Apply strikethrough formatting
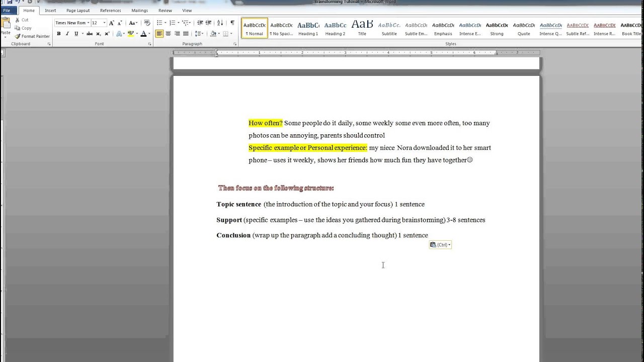Viewport: 644px width, 362px height. (x=89, y=34)
